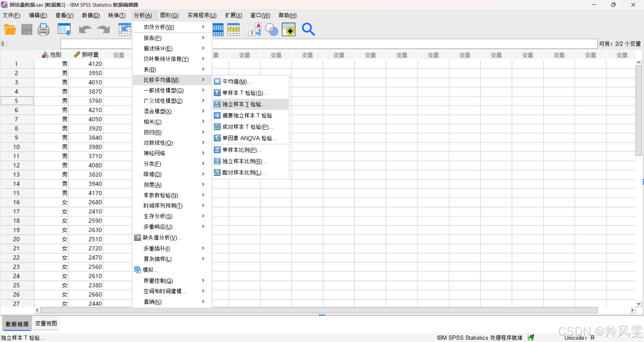The width and height of the screenshot is (644, 342).
Task: Expand the 生存分析(S) submenu arrow
Action: click(203, 216)
